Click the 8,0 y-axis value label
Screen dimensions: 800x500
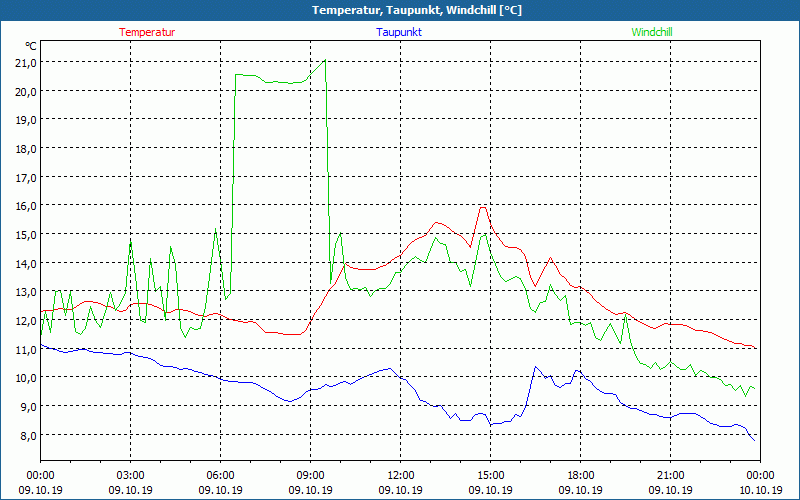coord(27,435)
